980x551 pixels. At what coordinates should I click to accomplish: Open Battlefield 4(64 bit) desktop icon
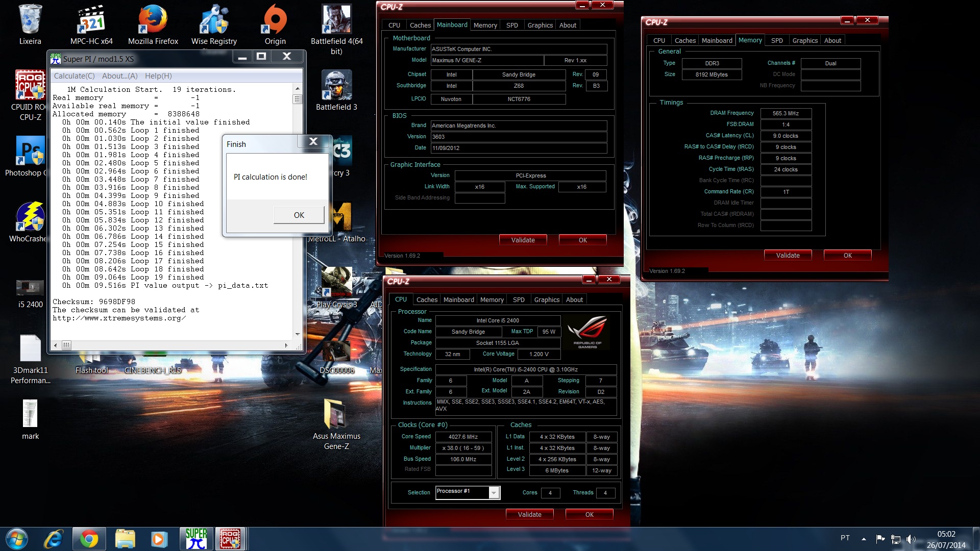tap(336, 29)
